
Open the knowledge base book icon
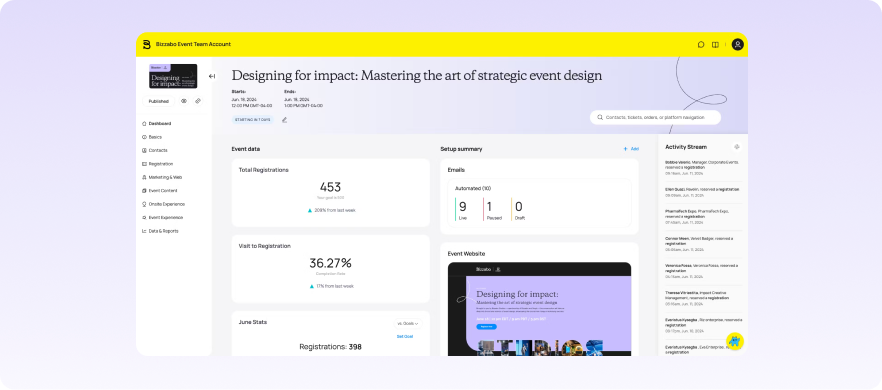click(716, 44)
